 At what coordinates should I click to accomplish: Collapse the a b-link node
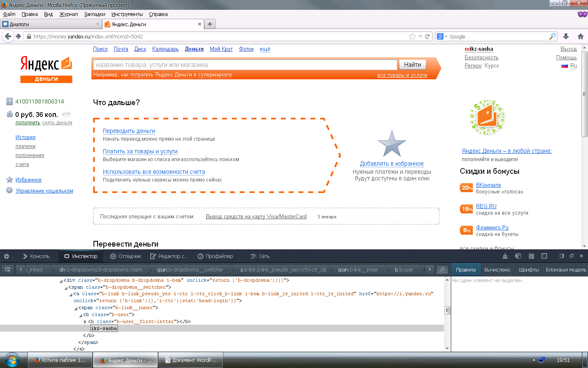tap(71, 294)
